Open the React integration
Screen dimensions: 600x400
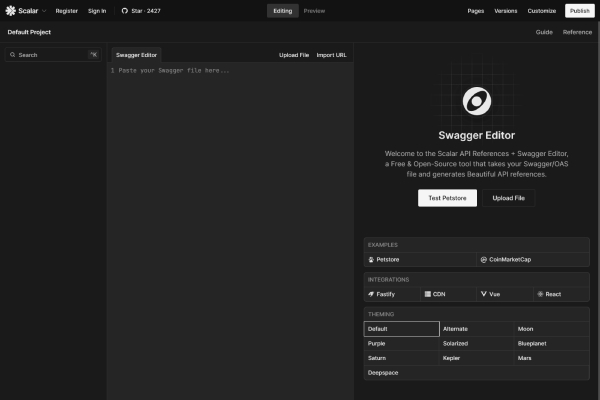(561, 294)
